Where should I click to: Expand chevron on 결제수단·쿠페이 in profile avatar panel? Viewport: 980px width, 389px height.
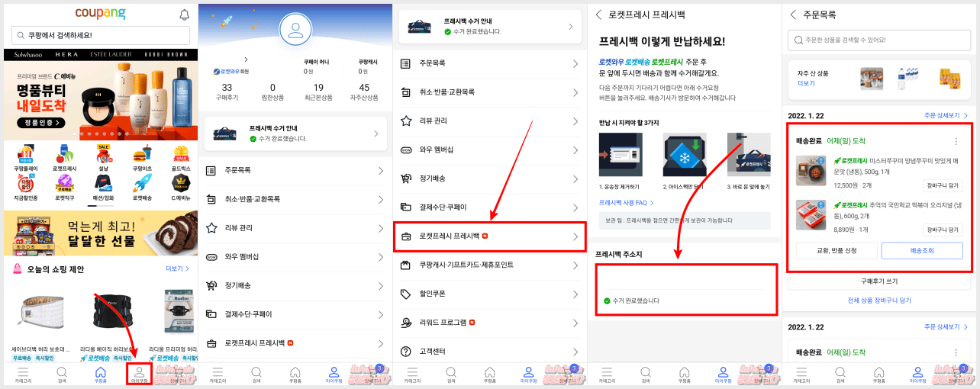tap(381, 314)
